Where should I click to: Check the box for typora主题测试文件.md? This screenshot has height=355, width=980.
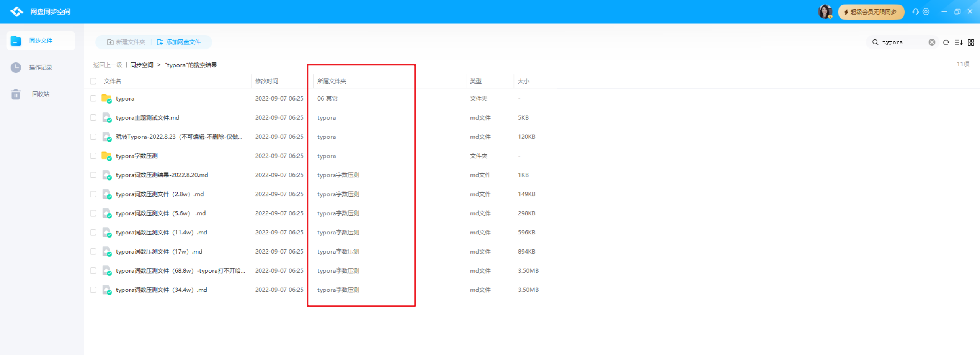tap(93, 117)
